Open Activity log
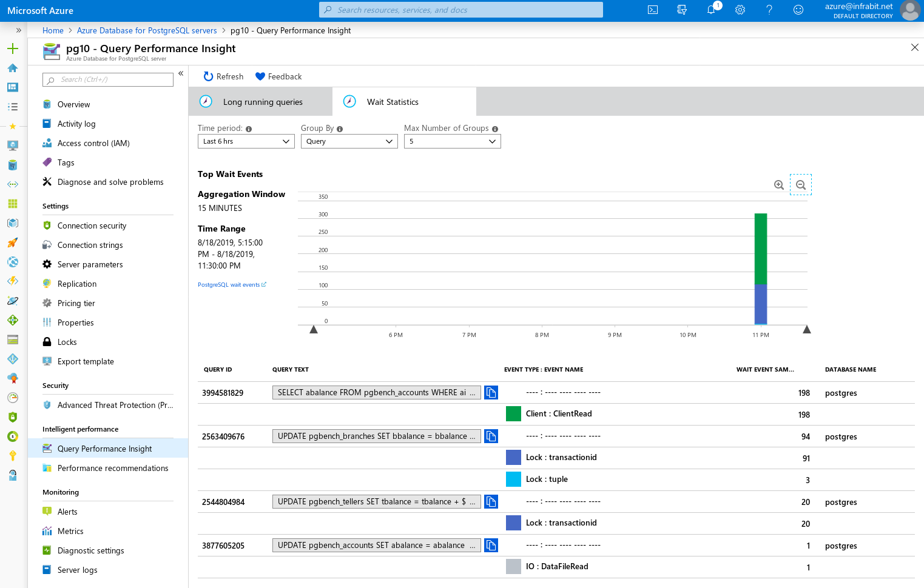Screen dimensions: 924x588 point(76,124)
